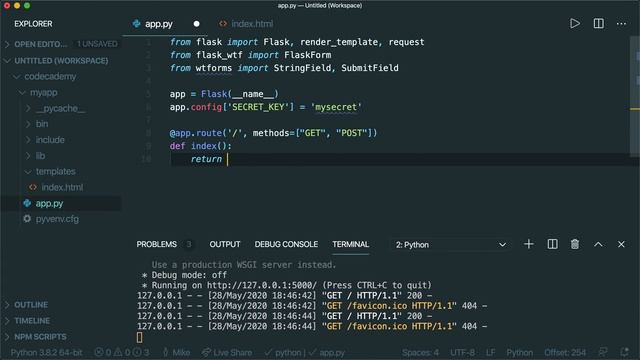Change line ending via 'LF' status item
This screenshot has width=640, height=360.
(x=490, y=352)
